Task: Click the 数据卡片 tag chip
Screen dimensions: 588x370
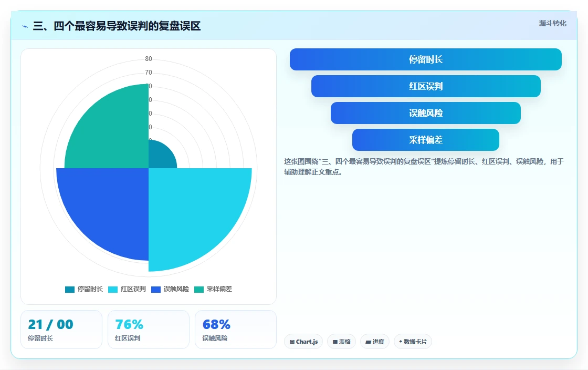Action: pyautogui.click(x=413, y=342)
